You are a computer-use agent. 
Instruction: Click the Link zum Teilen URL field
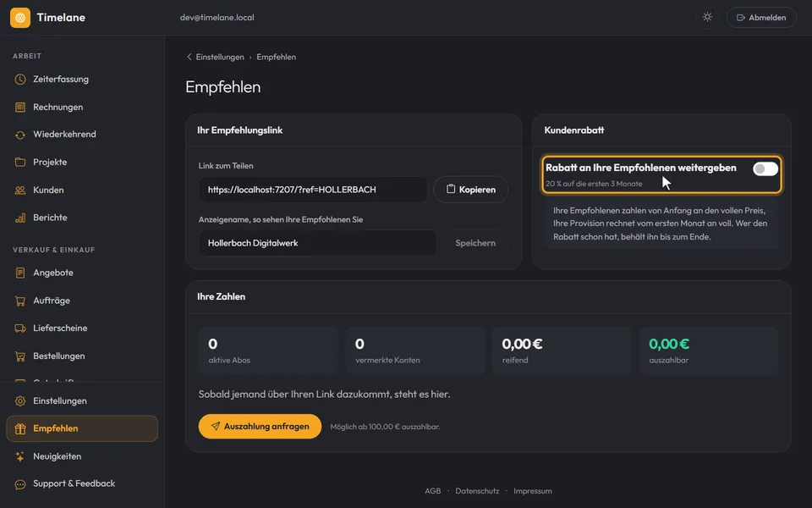[x=313, y=189]
